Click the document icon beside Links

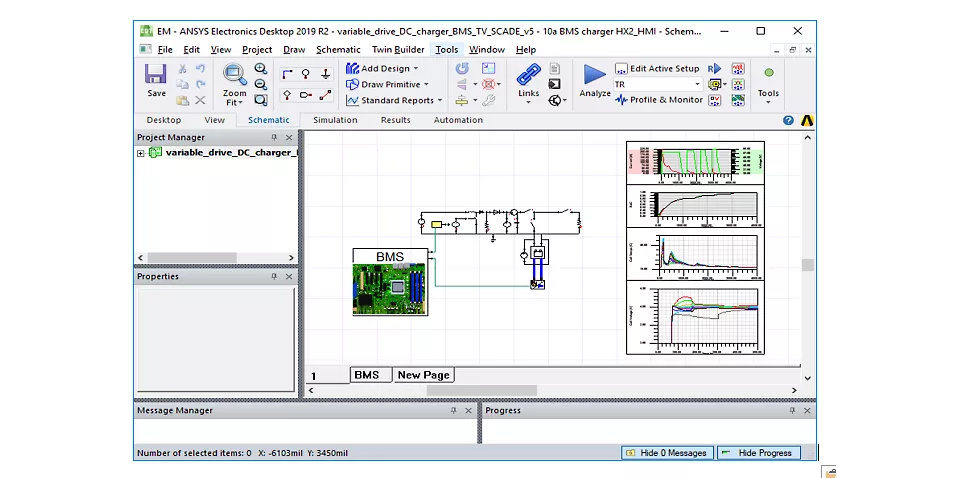click(554, 69)
